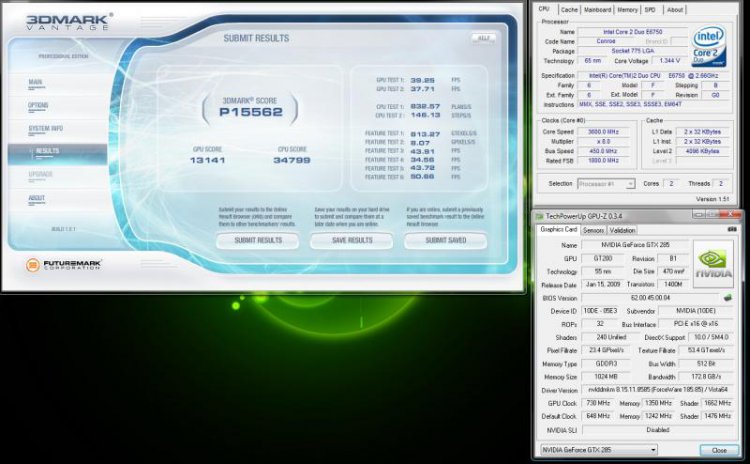750x464 pixels.
Task: Click the Rated FSB value 1800.0 MHz
Action: coord(604,161)
